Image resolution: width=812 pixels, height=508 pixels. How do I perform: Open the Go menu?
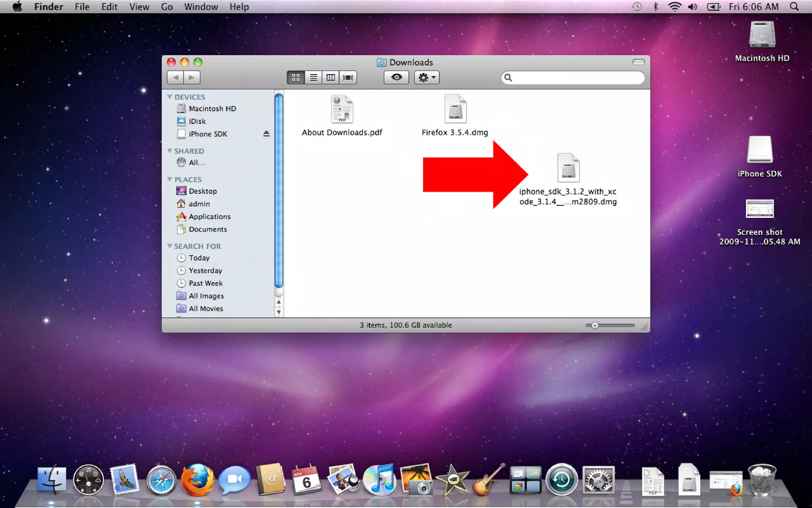[167, 7]
